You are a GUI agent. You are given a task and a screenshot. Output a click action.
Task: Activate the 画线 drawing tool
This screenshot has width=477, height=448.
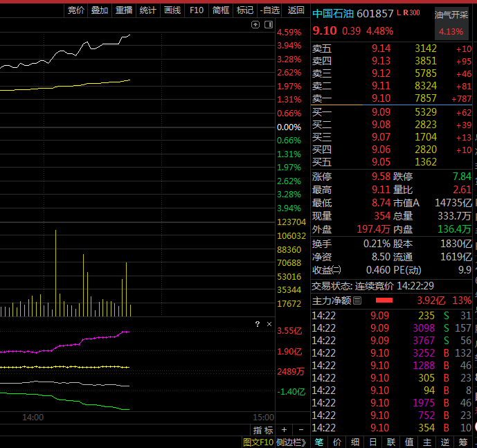(172, 10)
